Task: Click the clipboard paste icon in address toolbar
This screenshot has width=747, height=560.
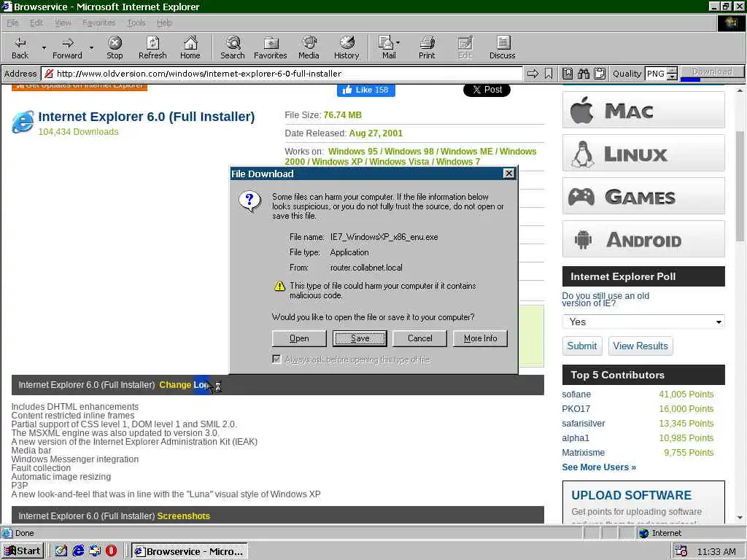Action: point(600,74)
